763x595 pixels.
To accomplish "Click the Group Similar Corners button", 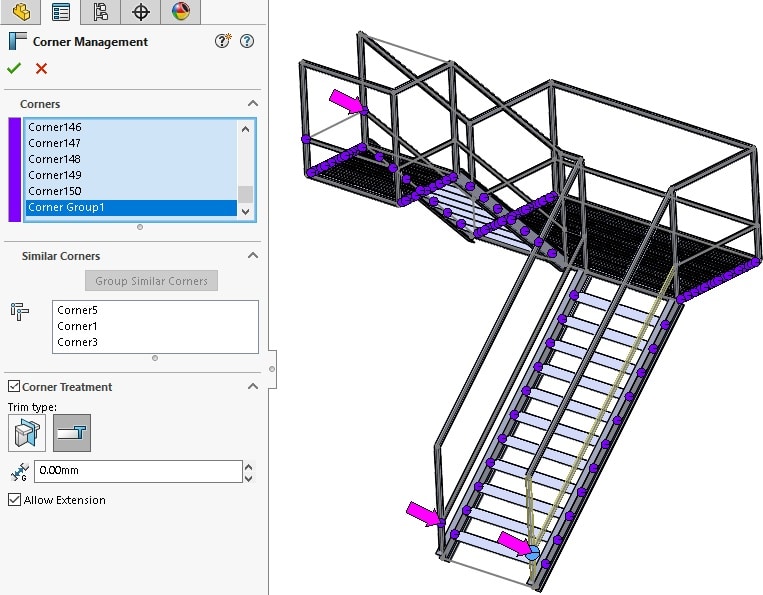I will pos(151,281).
